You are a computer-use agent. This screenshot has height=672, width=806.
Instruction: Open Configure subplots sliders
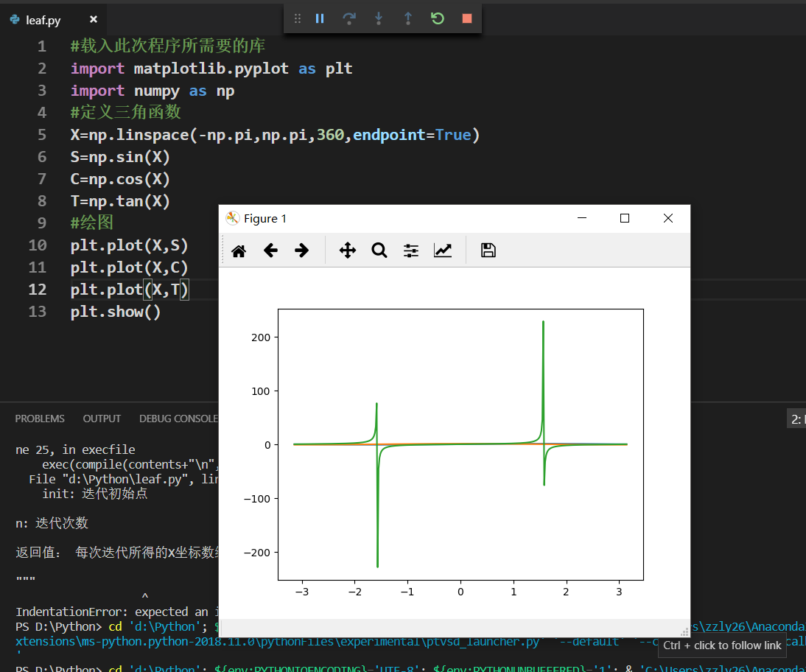pos(410,251)
